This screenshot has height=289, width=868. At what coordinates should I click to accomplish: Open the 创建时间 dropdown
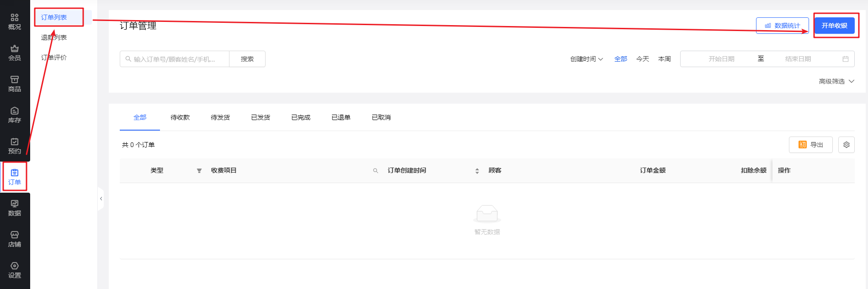[586, 59]
